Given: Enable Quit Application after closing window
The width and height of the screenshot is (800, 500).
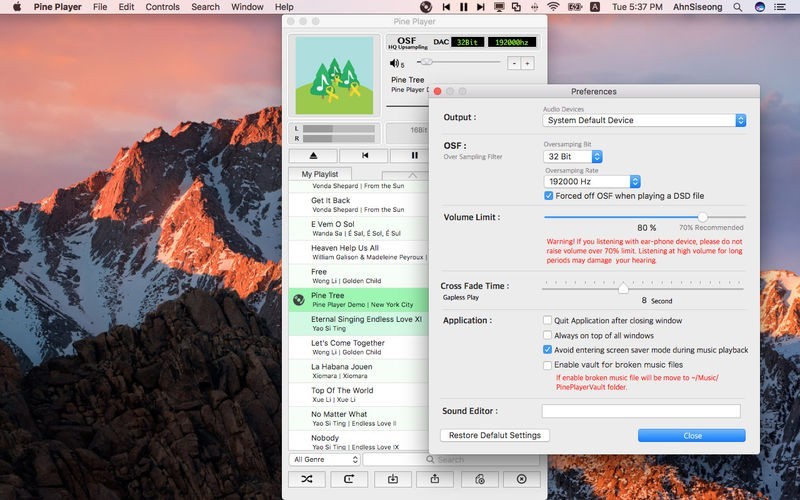Looking at the screenshot, I should coord(547,321).
